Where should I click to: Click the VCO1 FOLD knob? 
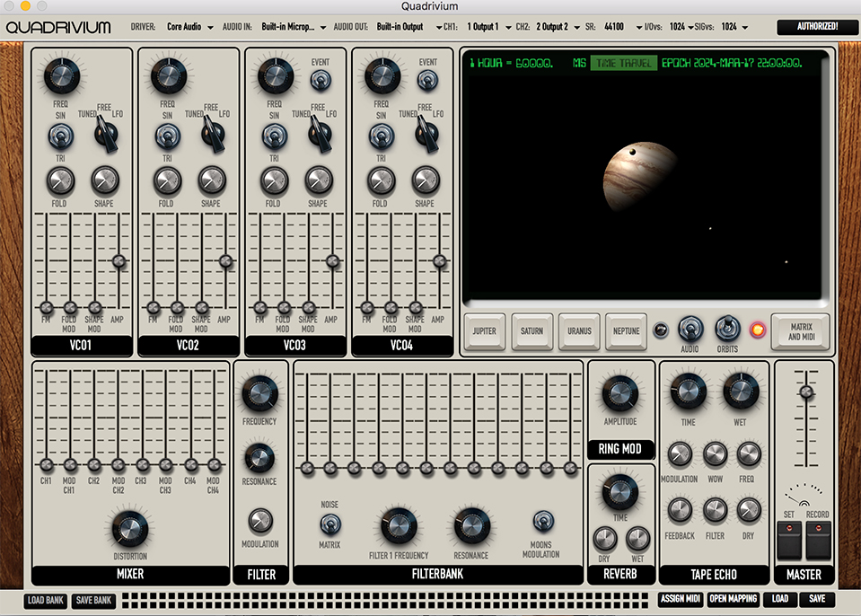(60, 181)
